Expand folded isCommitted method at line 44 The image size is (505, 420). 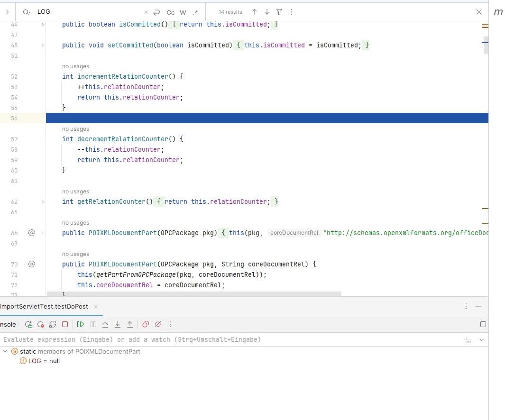pos(43,25)
